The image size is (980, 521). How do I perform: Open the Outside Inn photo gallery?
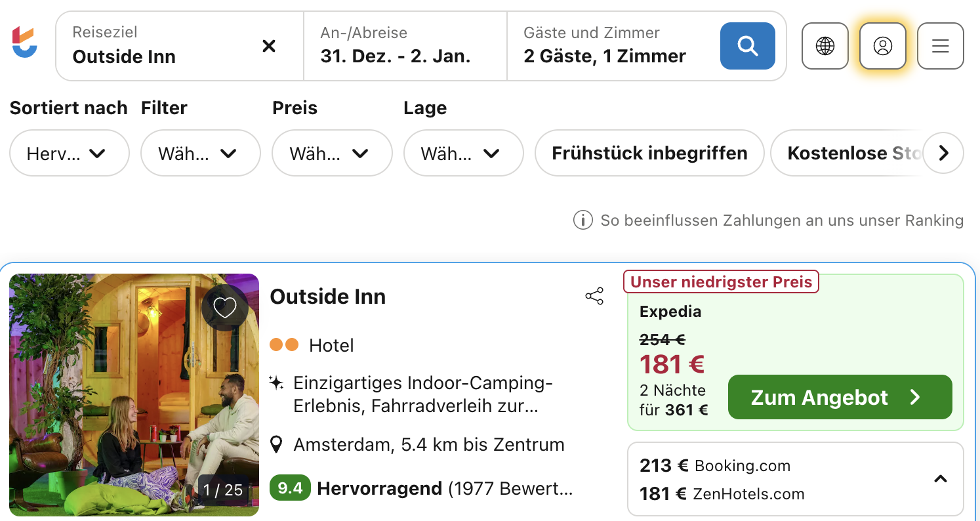[x=134, y=395]
